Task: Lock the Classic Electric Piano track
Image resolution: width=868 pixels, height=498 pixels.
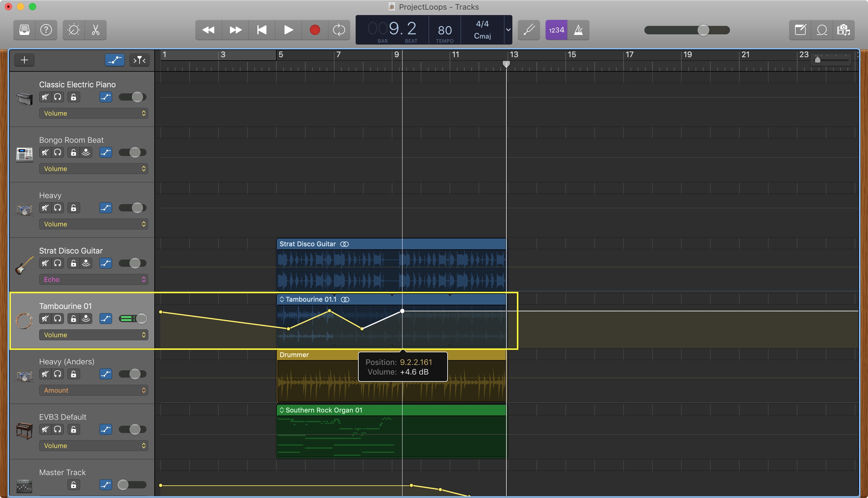Action: point(74,97)
